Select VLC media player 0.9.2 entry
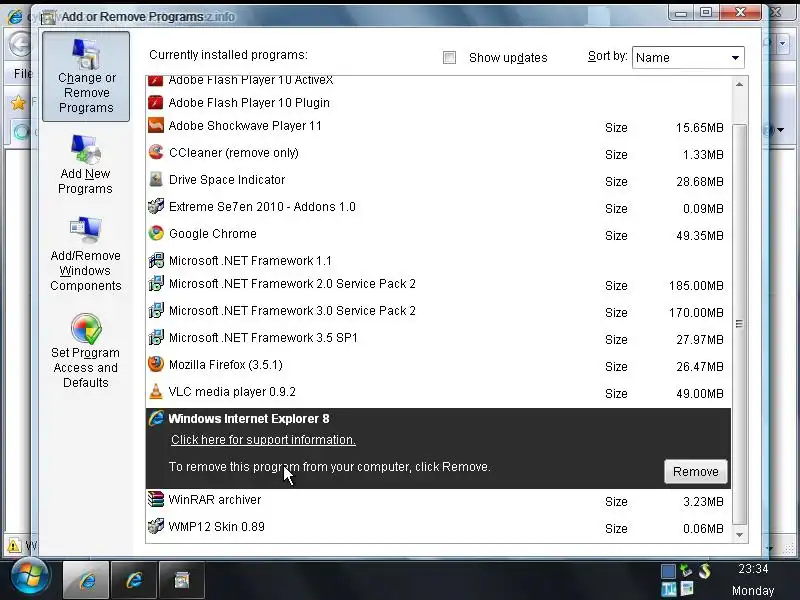Screen dimensions: 800x600 438,392
